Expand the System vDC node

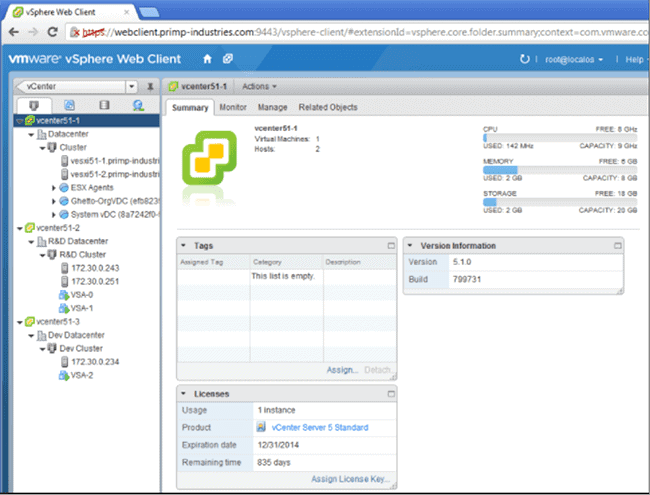[x=53, y=215]
